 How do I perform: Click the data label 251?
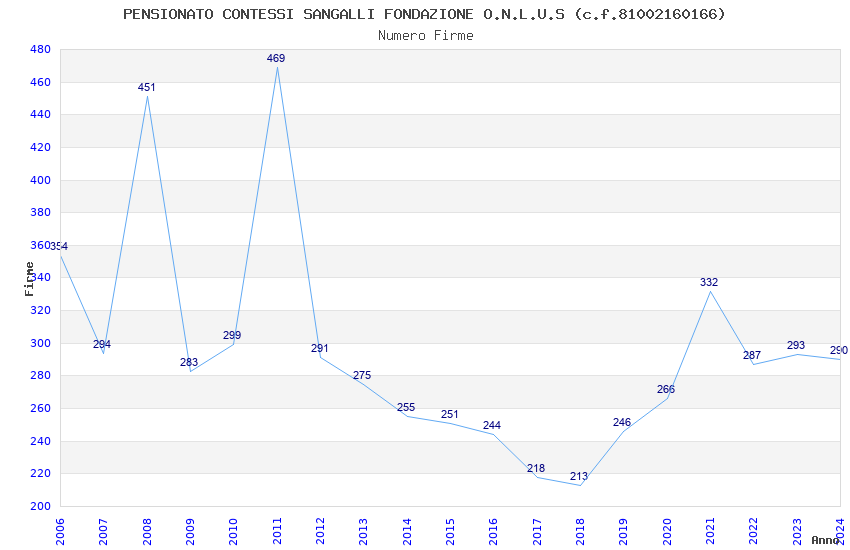(450, 414)
